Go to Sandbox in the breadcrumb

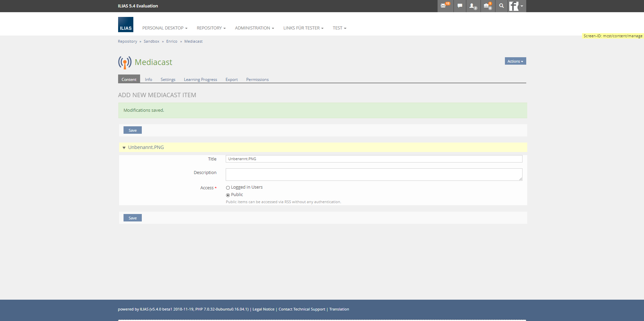pos(151,41)
